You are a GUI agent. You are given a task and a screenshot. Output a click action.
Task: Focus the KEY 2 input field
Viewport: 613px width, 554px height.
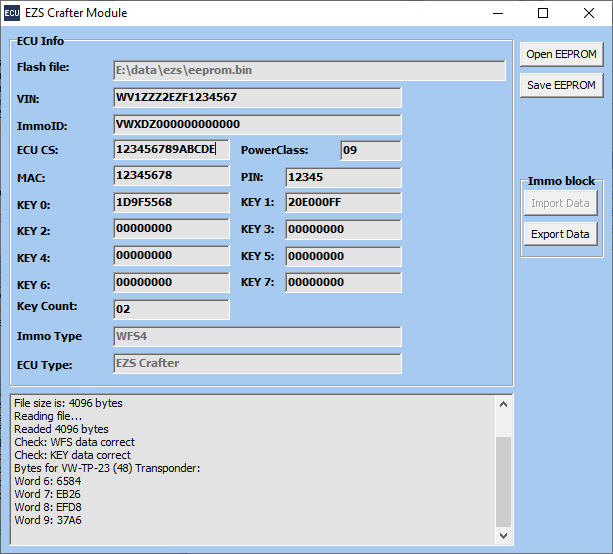(x=171, y=230)
